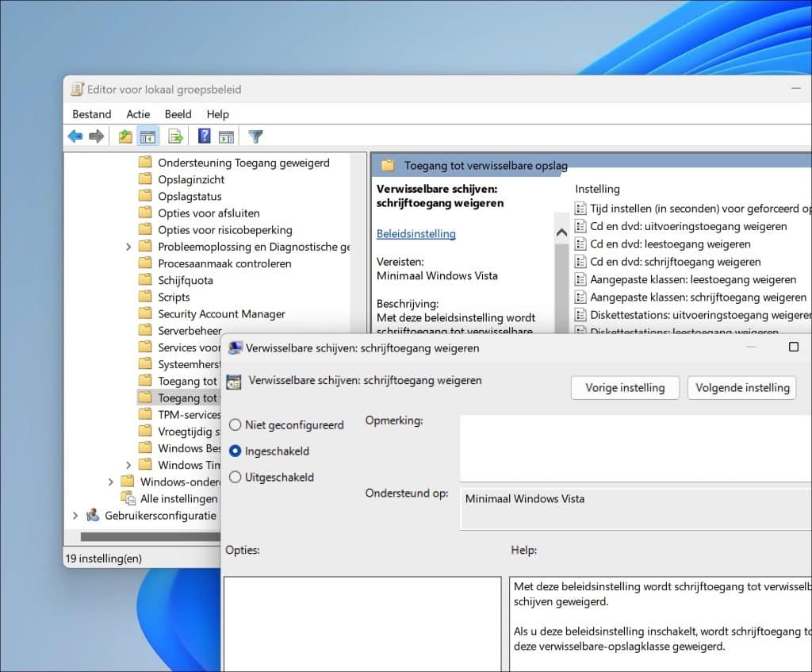
Task: Select Security Account Manager tree item
Action: point(221,314)
